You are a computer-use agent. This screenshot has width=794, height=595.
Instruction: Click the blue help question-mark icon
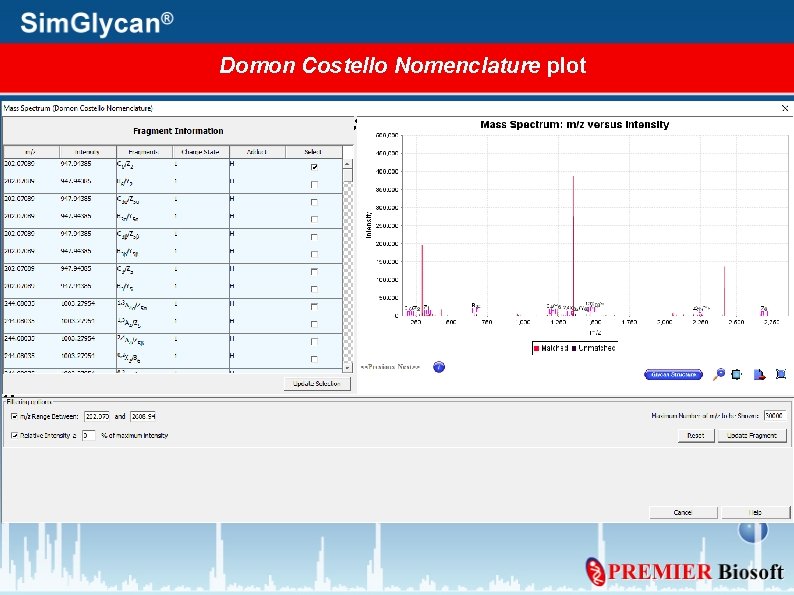pyautogui.click(x=439, y=367)
